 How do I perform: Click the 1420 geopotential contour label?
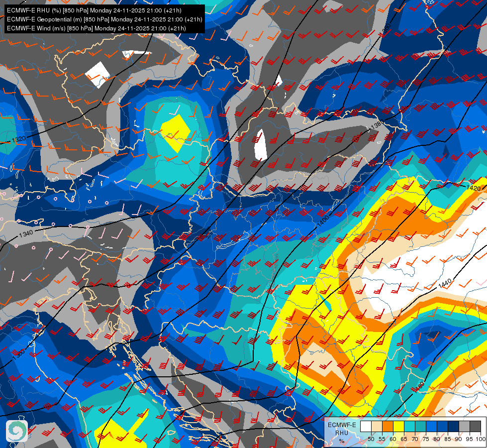point(474,188)
